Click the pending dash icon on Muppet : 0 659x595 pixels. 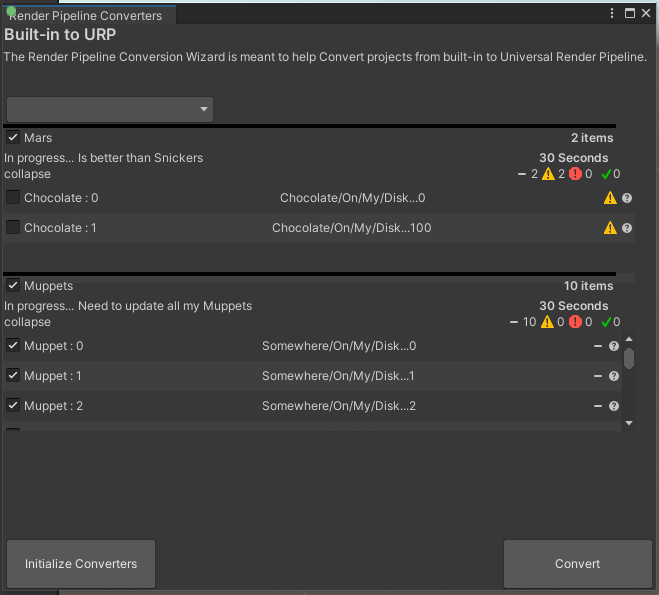click(x=598, y=346)
